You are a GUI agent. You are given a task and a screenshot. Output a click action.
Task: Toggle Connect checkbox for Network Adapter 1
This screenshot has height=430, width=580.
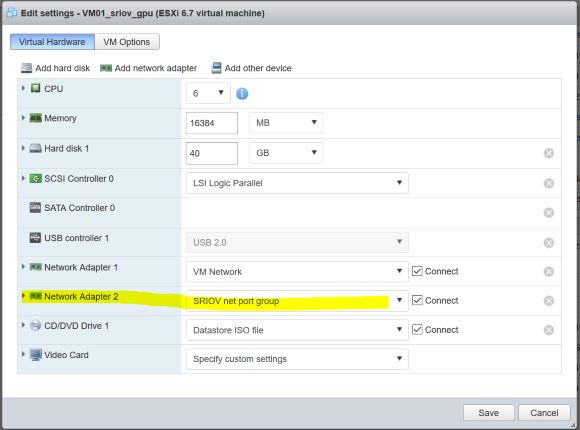(x=417, y=271)
